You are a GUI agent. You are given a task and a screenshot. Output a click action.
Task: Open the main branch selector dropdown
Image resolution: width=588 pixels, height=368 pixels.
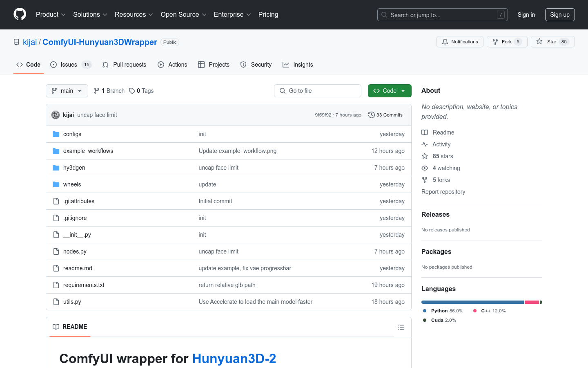pos(67,91)
